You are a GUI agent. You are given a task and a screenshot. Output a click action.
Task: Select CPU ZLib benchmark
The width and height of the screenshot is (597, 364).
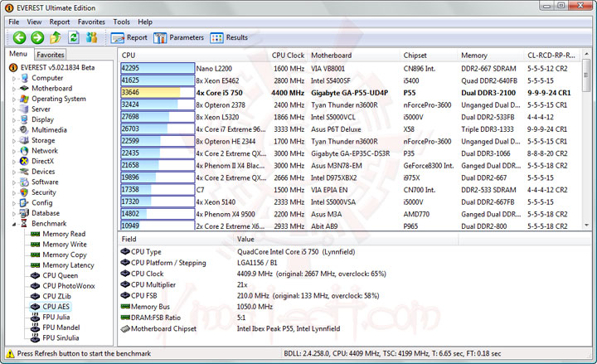click(56, 296)
